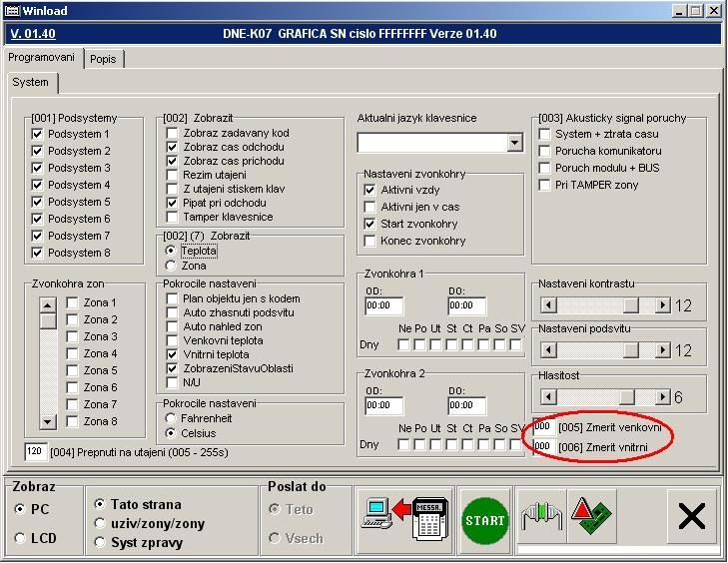Click the red triangle and green check icon
This screenshot has width=728, height=563.
coord(592,517)
